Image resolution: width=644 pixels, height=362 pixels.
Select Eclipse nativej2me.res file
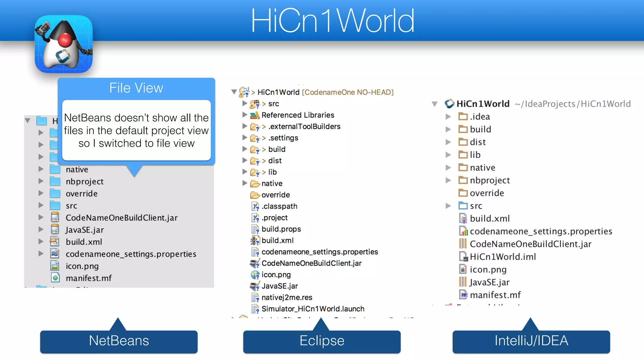282,297
